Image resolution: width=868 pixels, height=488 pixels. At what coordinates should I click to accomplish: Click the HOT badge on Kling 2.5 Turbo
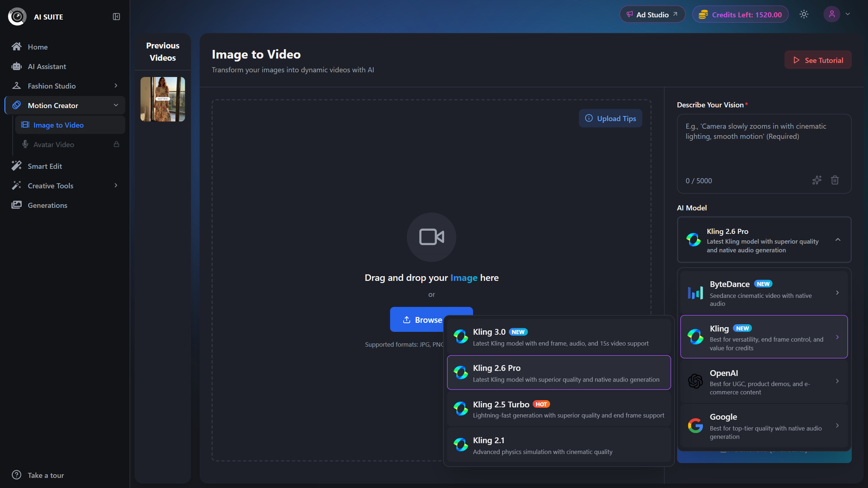541,404
